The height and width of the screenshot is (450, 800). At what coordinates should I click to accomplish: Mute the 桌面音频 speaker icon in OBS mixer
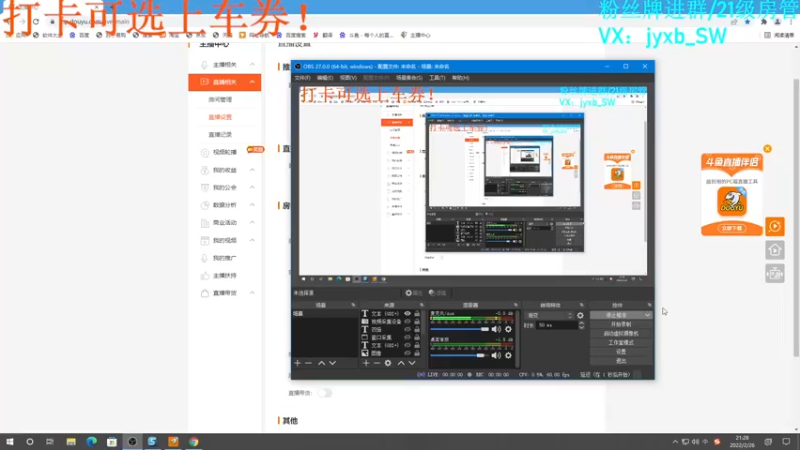(x=496, y=356)
